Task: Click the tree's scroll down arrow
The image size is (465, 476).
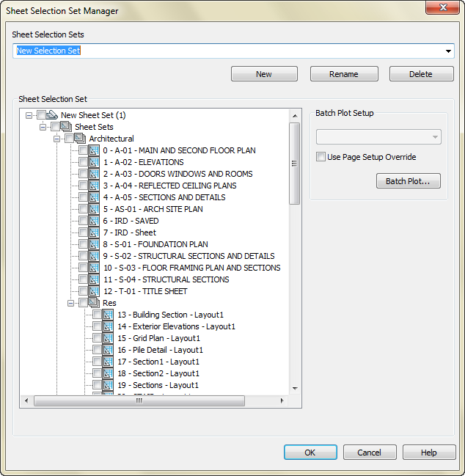Action: [x=295, y=389]
